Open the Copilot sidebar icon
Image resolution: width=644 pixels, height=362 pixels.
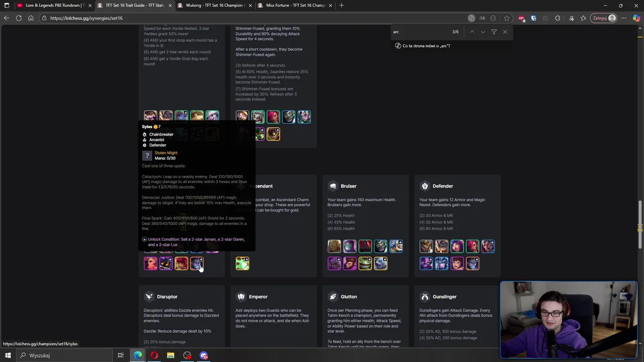(636, 18)
